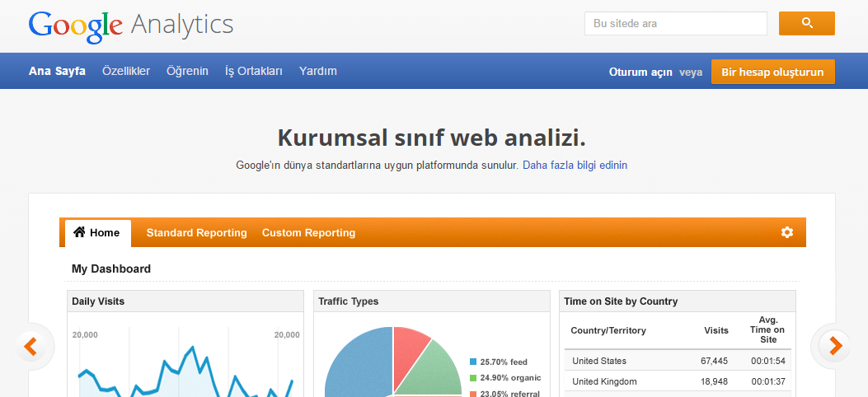This screenshot has width=868, height=397.
Task: Click 'Time on Site by Country' title
Action: [621, 301]
